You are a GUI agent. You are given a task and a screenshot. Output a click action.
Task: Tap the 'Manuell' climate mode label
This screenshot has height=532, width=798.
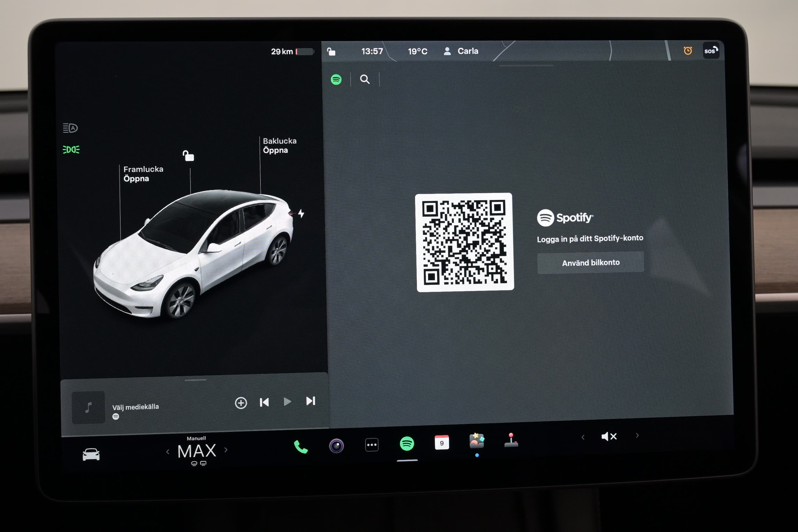(x=196, y=438)
